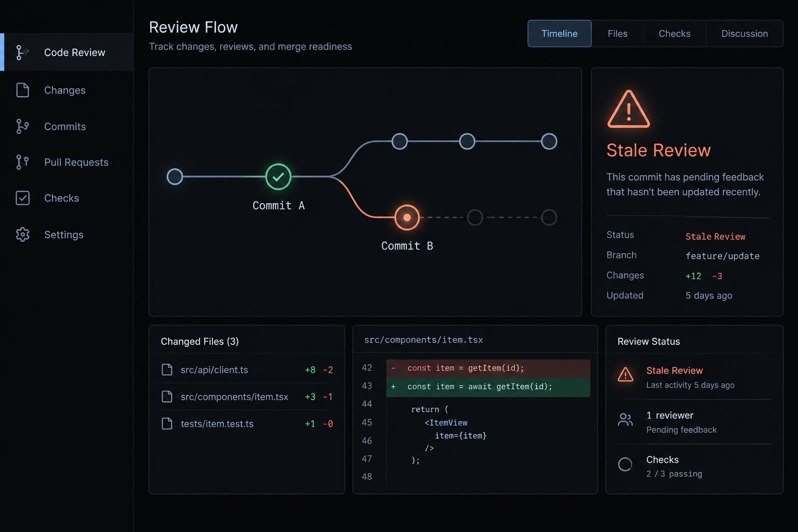Click file icon next to src/api/client.ts
Viewport: 798px width, 532px height.
[x=167, y=369]
